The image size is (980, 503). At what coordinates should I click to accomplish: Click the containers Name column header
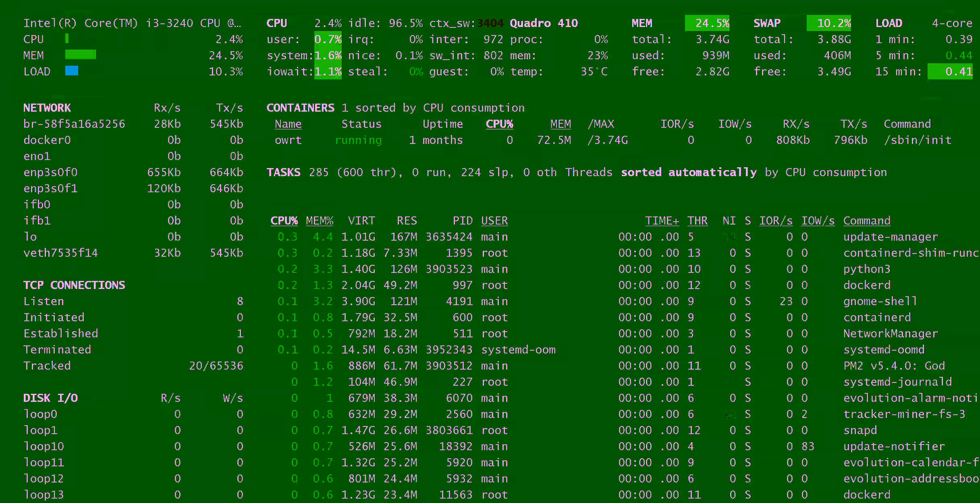coord(288,124)
